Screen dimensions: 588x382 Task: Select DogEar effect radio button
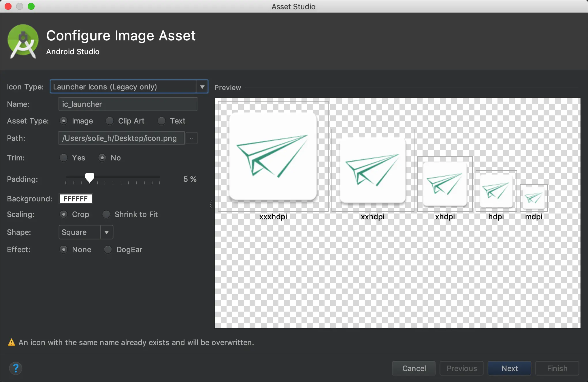click(x=108, y=250)
